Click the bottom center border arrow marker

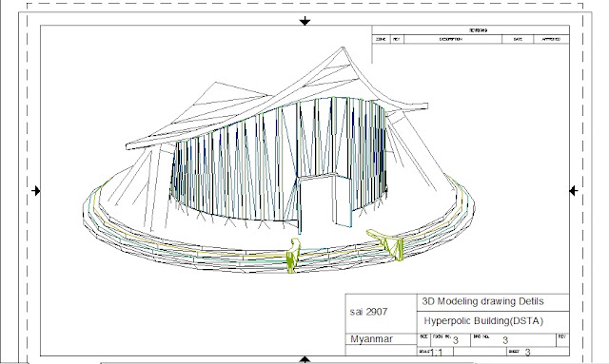click(x=304, y=359)
